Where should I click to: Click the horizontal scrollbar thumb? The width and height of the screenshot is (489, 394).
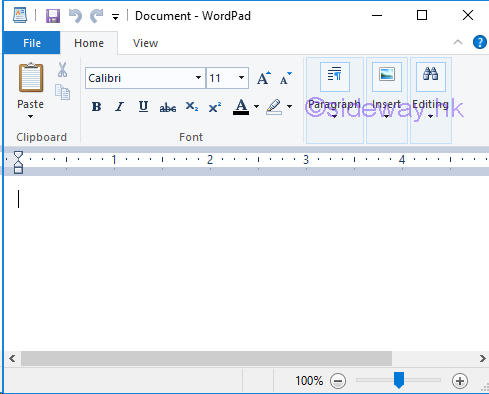tap(206, 359)
